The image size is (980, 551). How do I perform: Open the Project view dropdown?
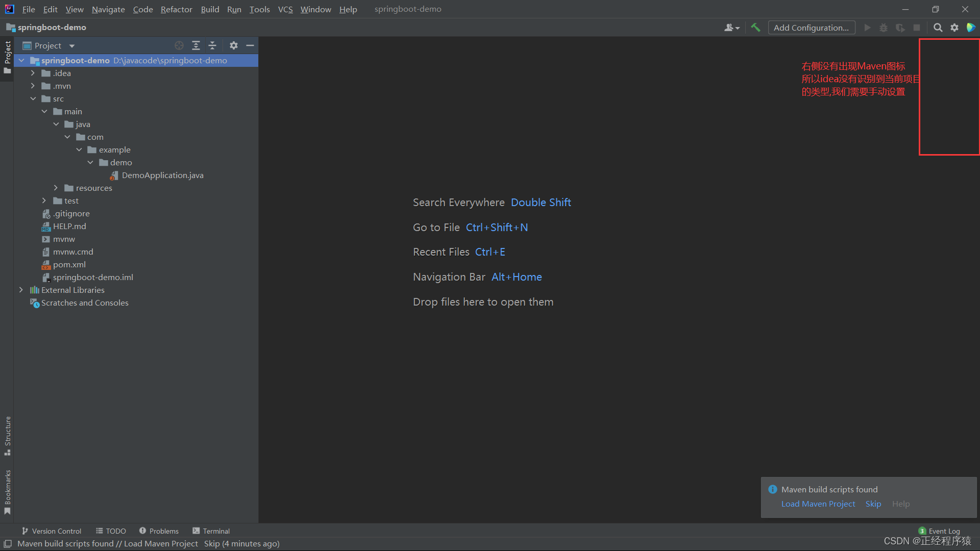[x=49, y=45]
